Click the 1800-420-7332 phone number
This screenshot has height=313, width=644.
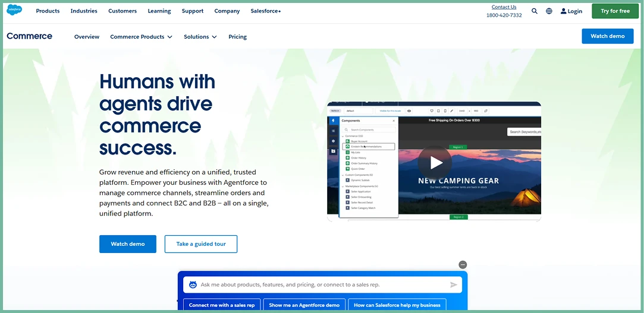504,15
